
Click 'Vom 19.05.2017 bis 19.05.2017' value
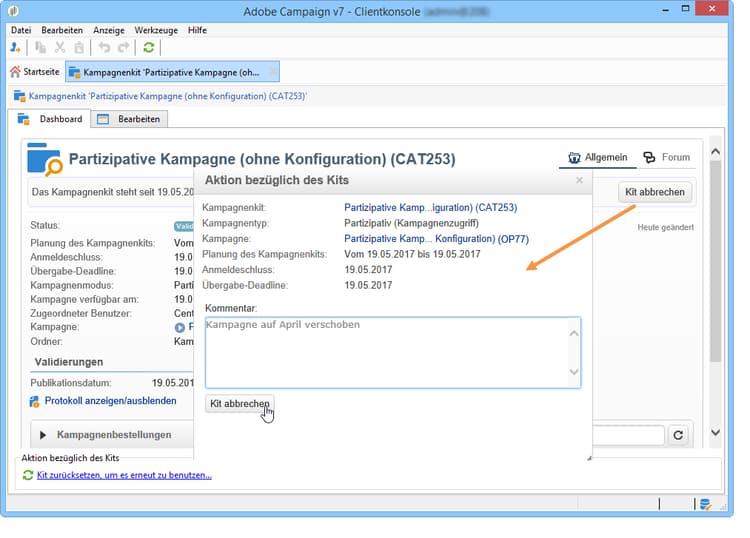pyautogui.click(x=412, y=254)
